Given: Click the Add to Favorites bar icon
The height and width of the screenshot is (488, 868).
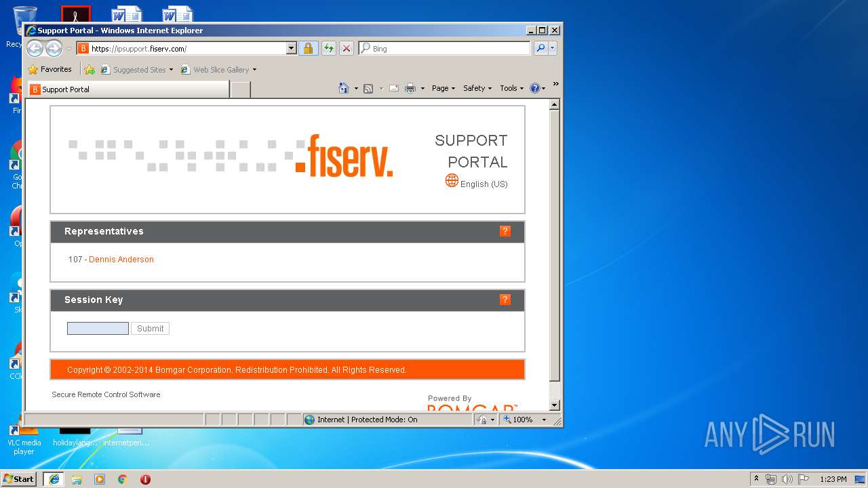Looking at the screenshot, I should click(90, 69).
